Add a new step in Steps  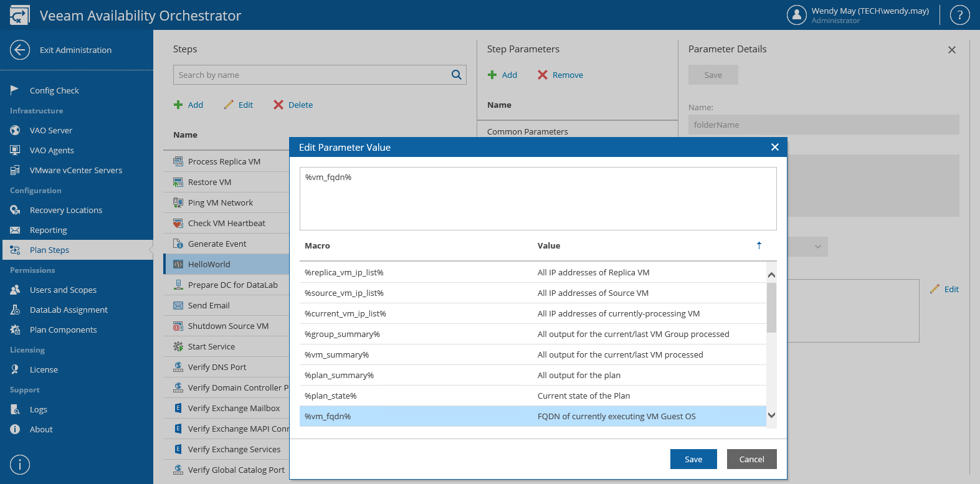[189, 105]
